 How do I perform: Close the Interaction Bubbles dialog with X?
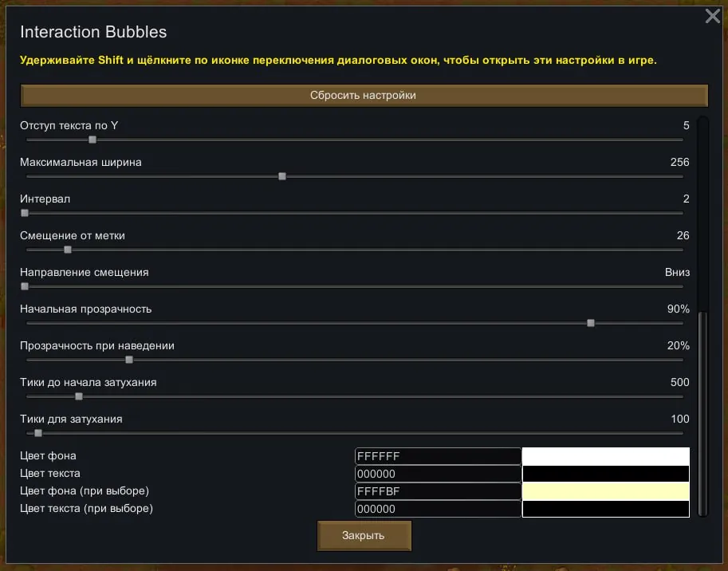[x=712, y=16]
